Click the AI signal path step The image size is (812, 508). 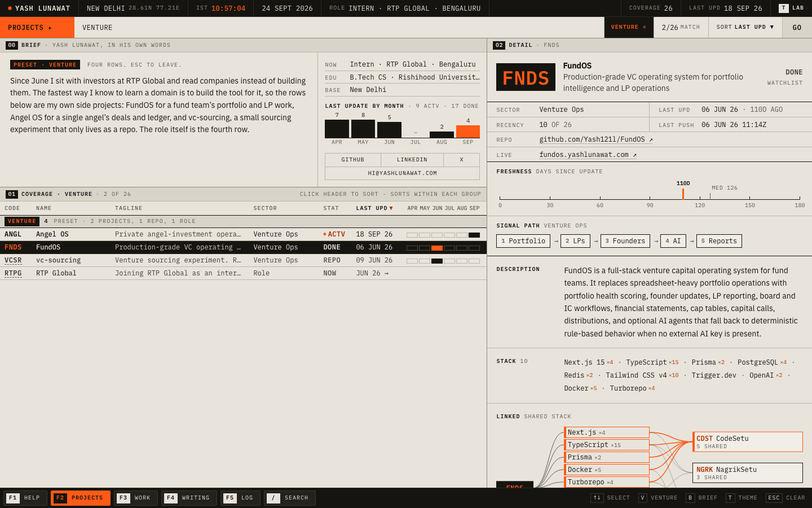(x=673, y=241)
